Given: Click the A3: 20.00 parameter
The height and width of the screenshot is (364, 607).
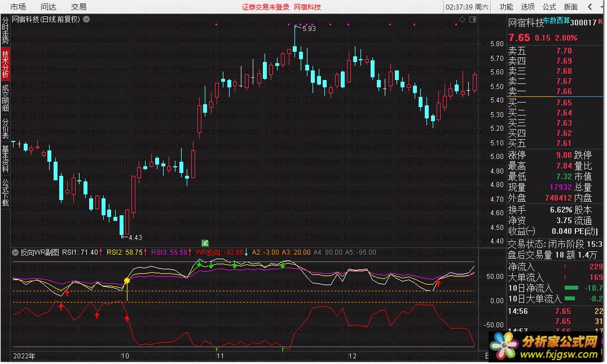Looking at the screenshot, I should coord(296,252).
